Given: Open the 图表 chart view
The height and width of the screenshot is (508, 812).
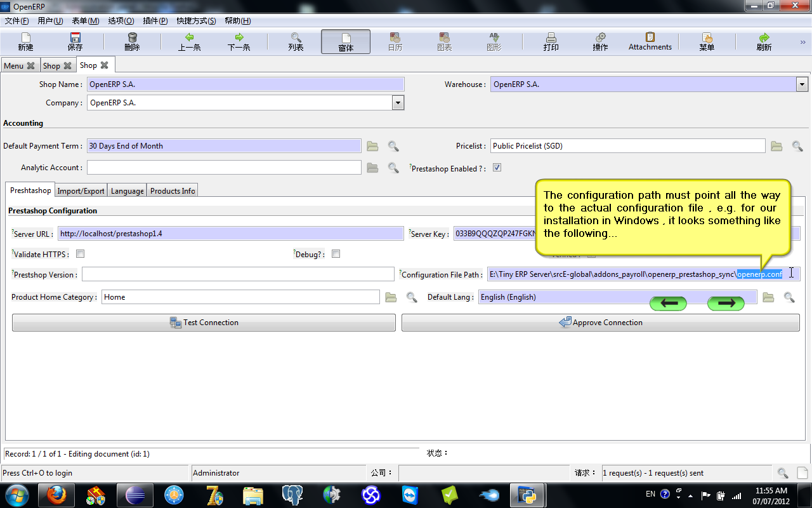Looking at the screenshot, I should tap(444, 42).
